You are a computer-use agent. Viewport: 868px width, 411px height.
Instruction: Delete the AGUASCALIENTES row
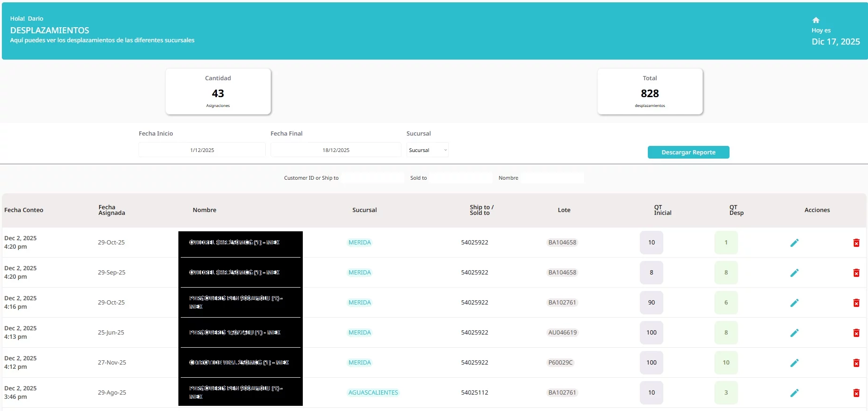click(x=856, y=393)
